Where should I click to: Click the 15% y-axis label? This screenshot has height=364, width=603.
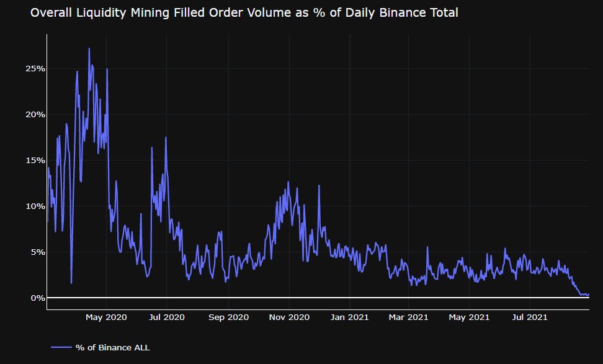coord(35,160)
